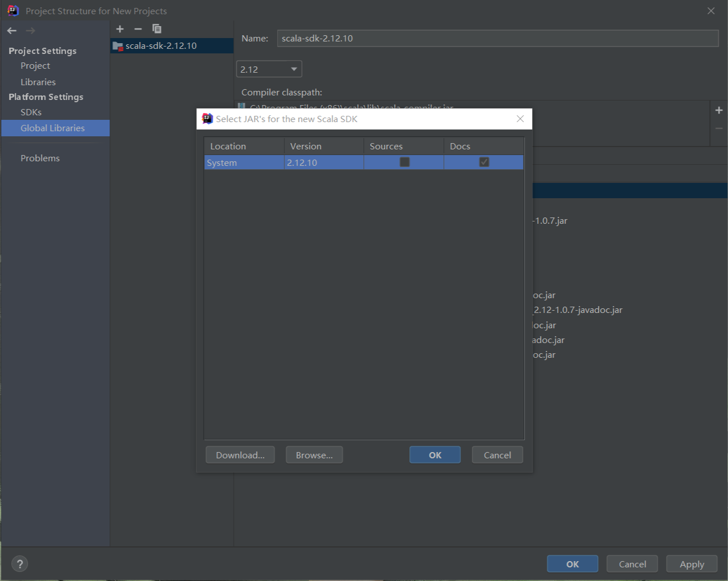Image resolution: width=728 pixels, height=581 pixels.
Task: Select the 2.12.10 version cell
Action: coord(324,163)
